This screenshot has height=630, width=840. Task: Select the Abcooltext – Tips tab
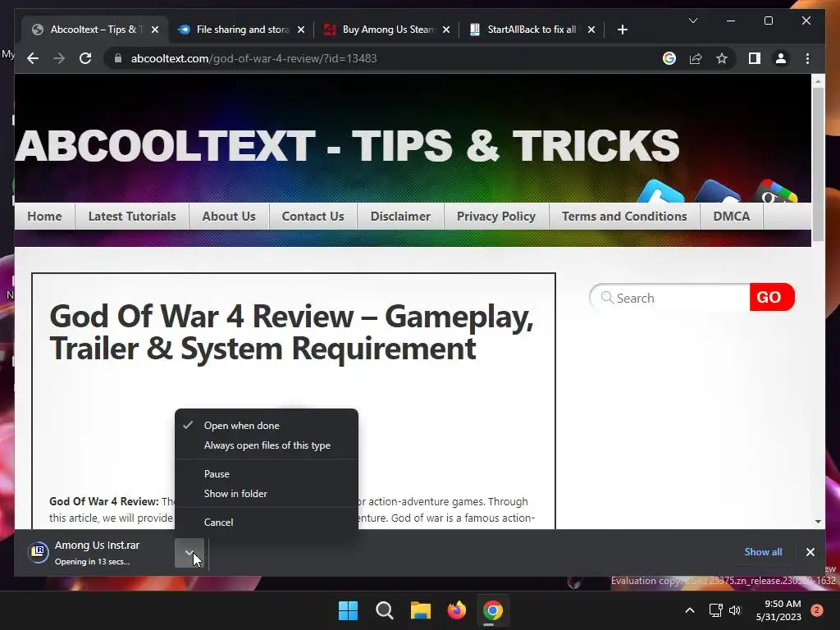pos(95,30)
